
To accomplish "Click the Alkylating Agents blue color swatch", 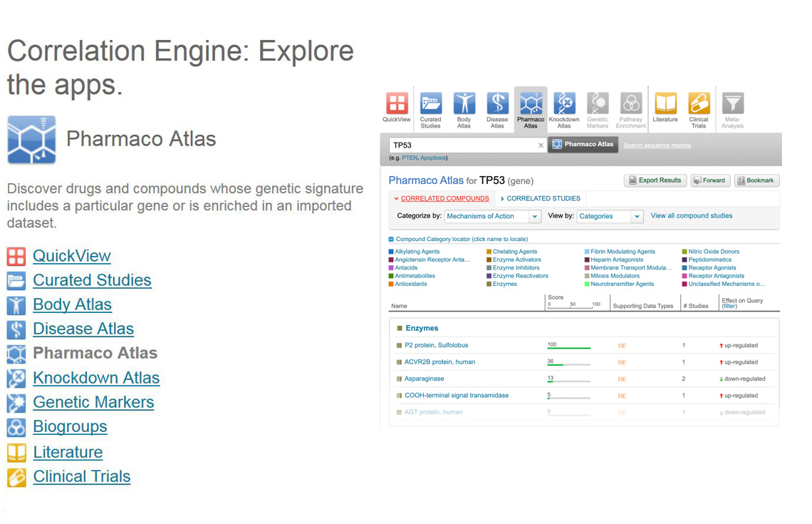I will coord(391,252).
